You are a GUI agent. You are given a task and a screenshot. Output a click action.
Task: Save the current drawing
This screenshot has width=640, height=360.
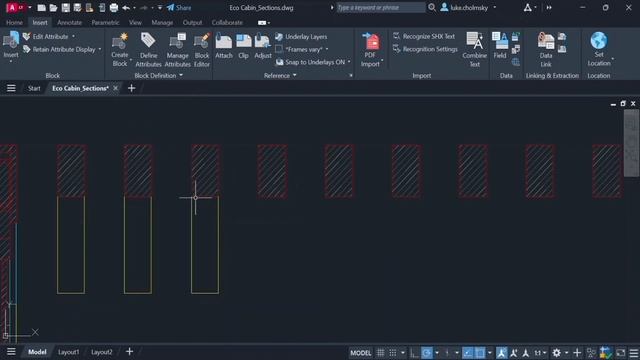(65, 7)
